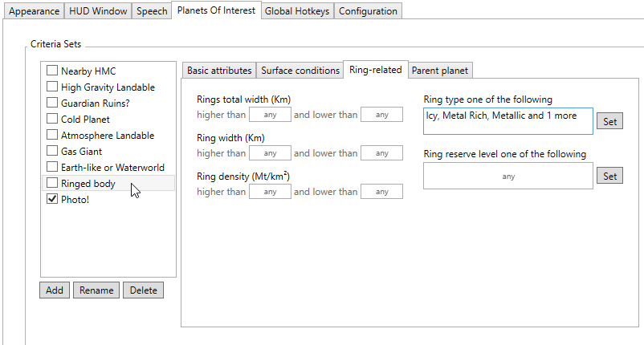644x345 pixels.
Task: Tick the Cold Planet checkbox
Action: coord(52,120)
